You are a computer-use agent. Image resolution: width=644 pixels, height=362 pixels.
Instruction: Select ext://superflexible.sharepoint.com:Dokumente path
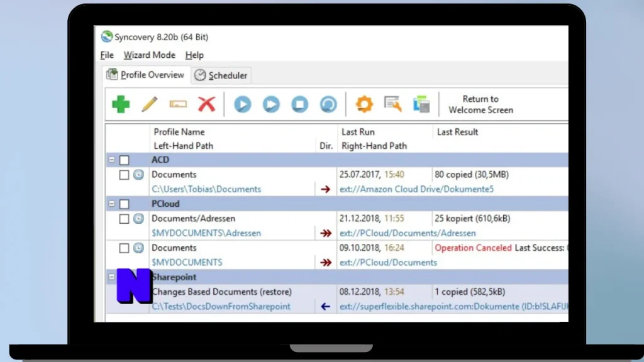tap(453, 307)
